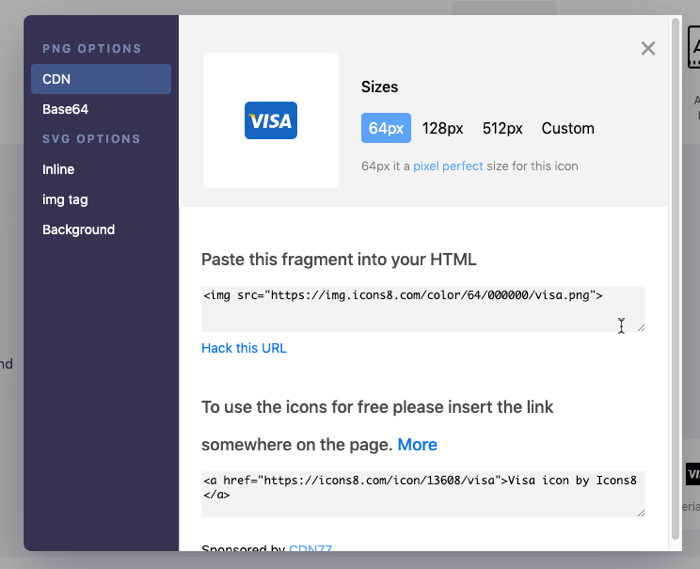Click the Icons8 attribution link code field
This screenshot has height=569, width=700.
(x=423, y=494)
